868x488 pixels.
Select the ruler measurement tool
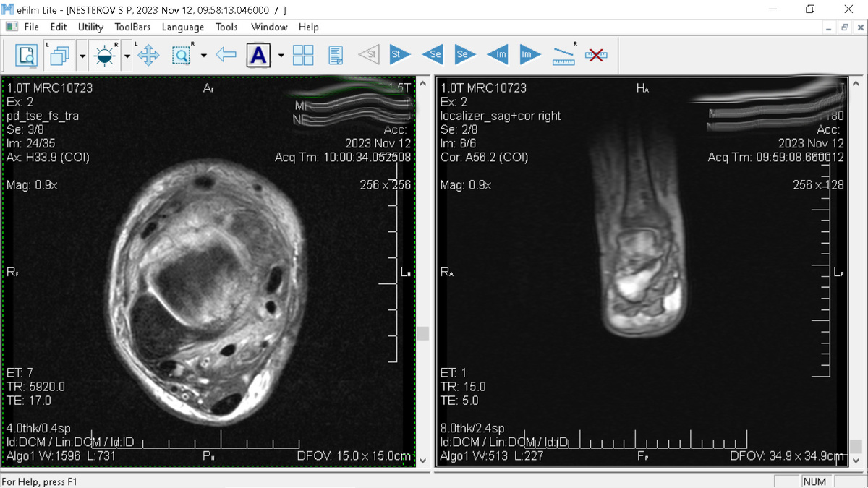point(563,55)
